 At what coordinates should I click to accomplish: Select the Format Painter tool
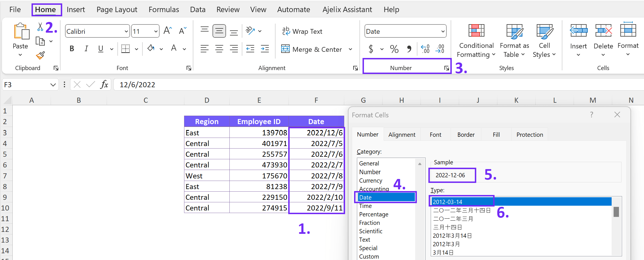click(40, 55)
